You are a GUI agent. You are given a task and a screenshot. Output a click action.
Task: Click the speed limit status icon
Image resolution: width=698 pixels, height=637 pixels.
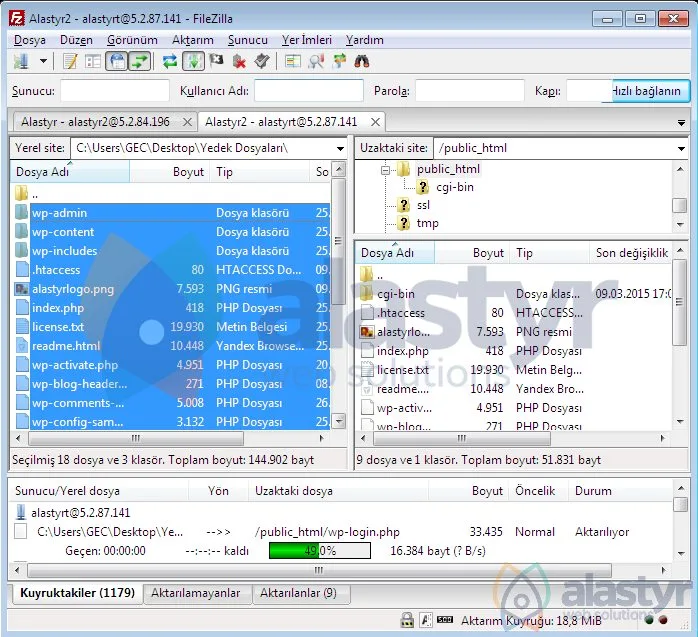(x=445, y=620)
